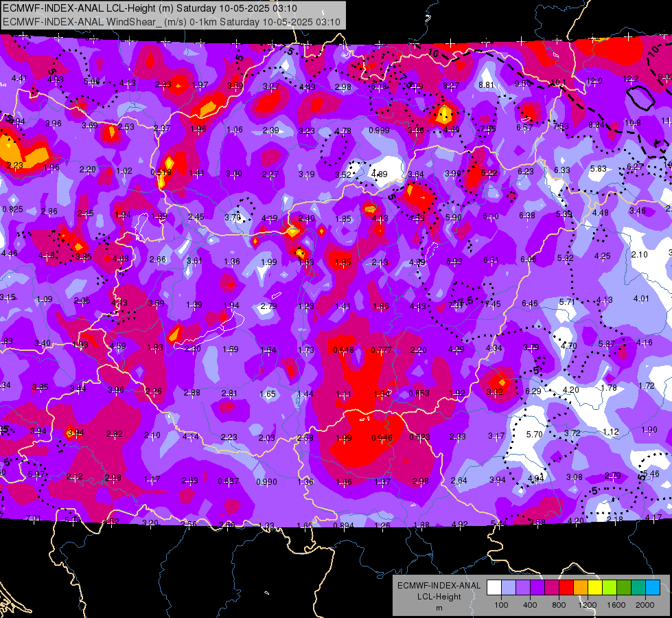Image resolution: width=672 pixels, height=618 pixels.
Task: Click the wind shear value 6.29
Action: (533, 391)
